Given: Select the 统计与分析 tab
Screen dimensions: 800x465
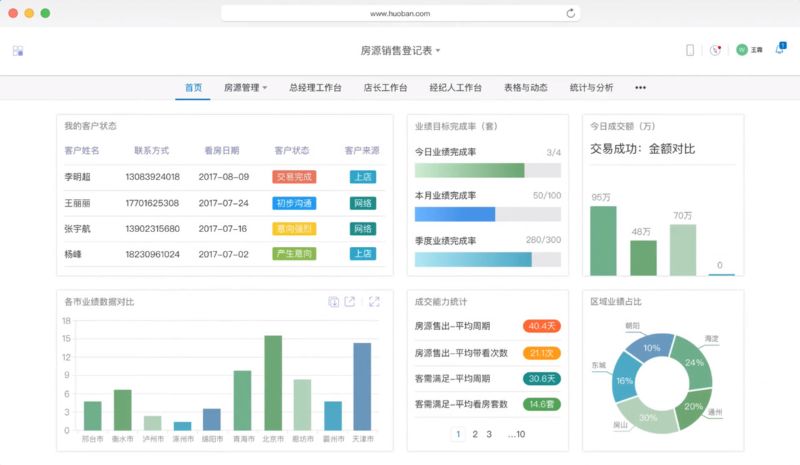Looking at the screenshot, I should [x=591, y=88].
